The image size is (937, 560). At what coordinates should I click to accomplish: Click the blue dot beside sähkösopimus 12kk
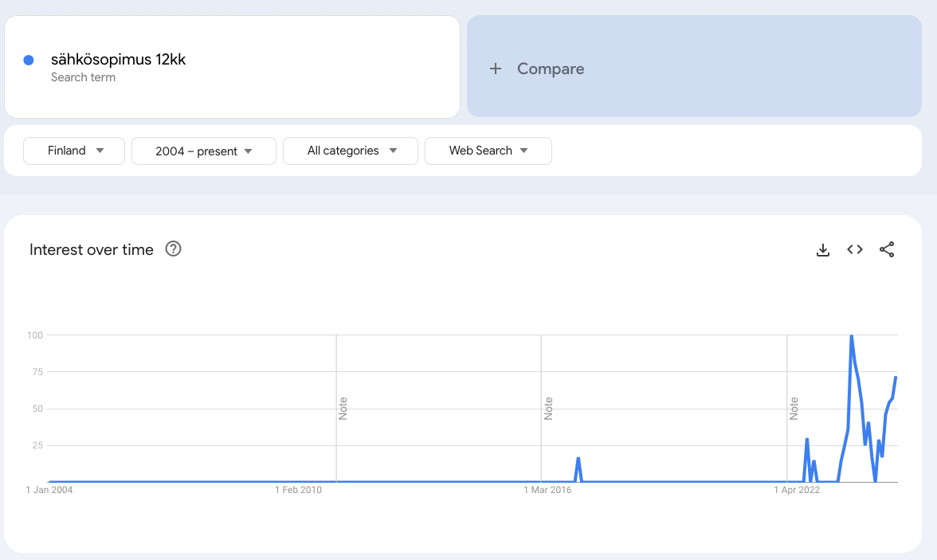point(29,60)
